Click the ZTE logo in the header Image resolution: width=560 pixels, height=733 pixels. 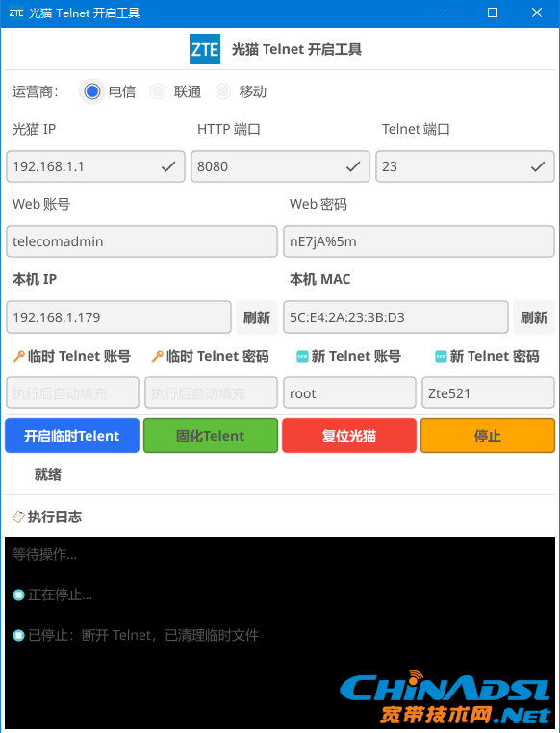(x=205, y=49)
